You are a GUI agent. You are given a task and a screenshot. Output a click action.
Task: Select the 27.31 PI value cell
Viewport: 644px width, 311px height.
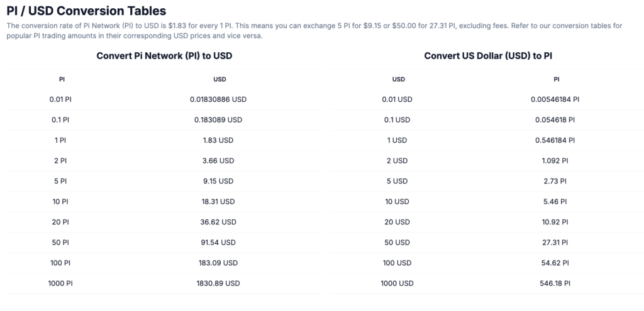[x=555, y=243]
